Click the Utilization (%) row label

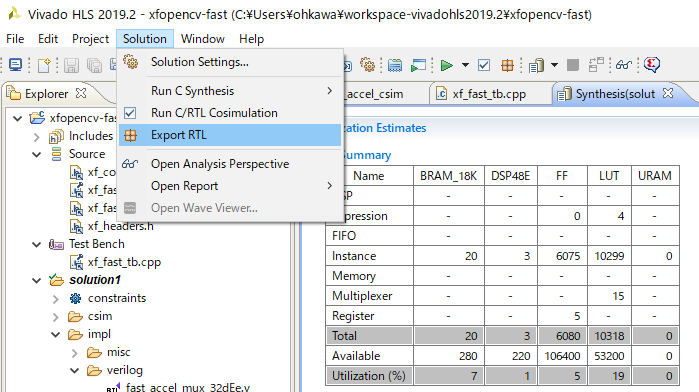369,376
